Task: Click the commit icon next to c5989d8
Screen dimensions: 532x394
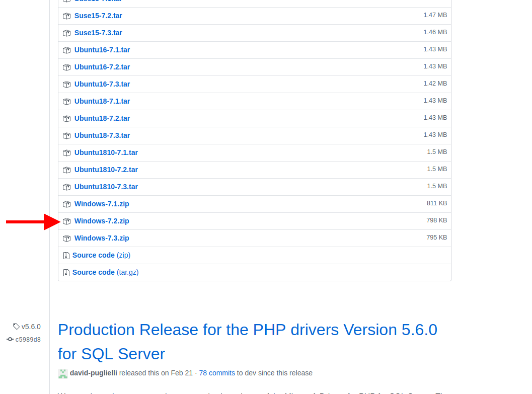Action: [x=10, y=339]
